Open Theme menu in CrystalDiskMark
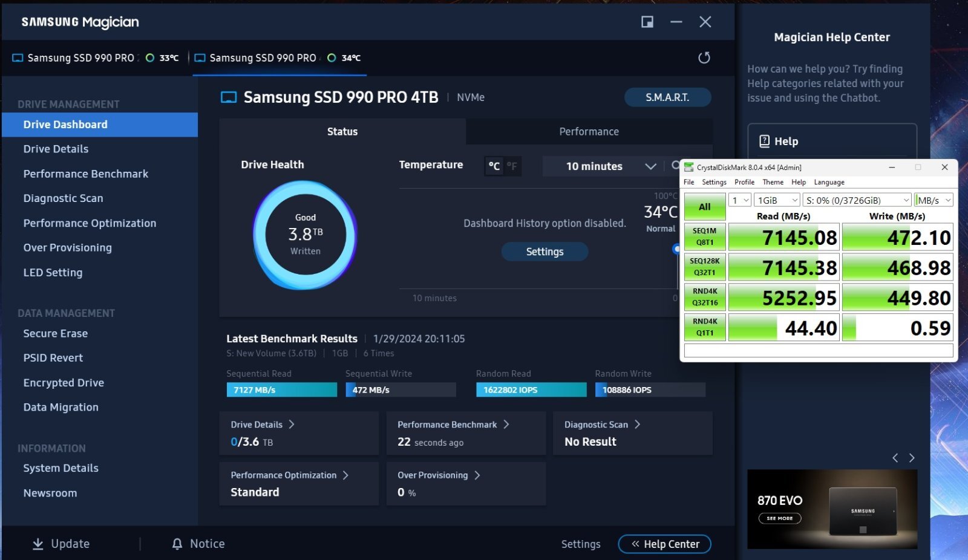The image size is (968, 560). pyautogui.click(x=773, y=182)
